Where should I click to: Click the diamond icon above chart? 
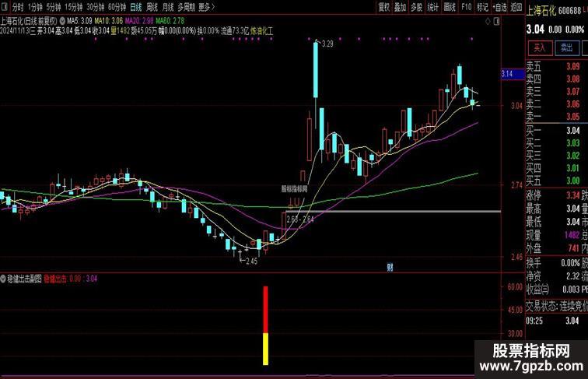coord(488,21)
